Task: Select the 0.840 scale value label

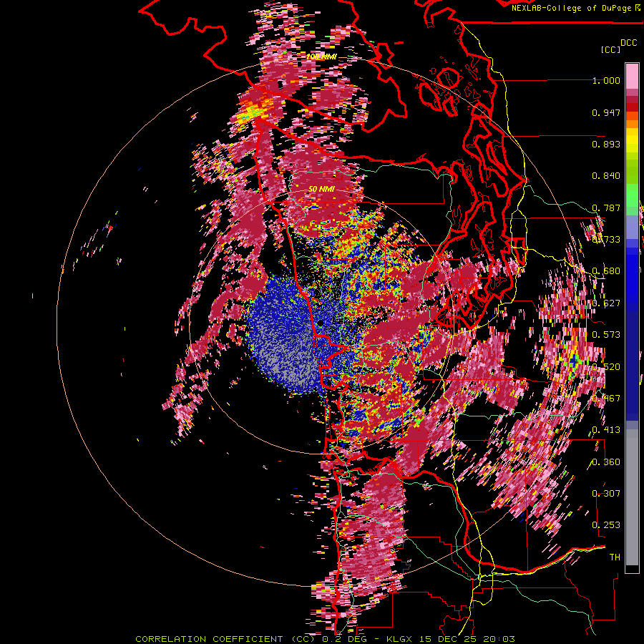Action: pyautogui.click(x=606, y=176)
